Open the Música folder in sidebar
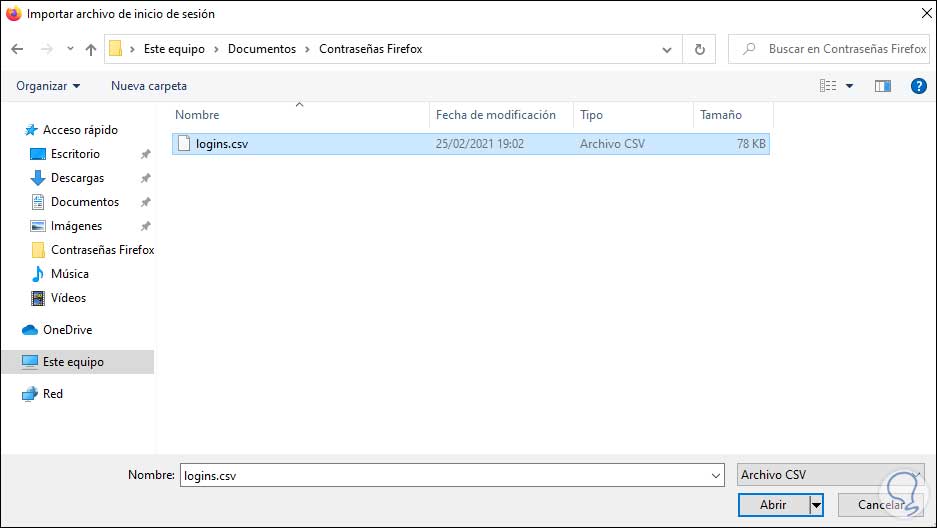 point(69,274)
